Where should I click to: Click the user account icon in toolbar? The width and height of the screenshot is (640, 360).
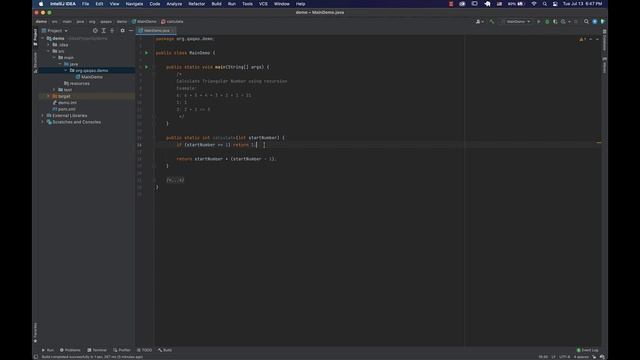[478, 22]
